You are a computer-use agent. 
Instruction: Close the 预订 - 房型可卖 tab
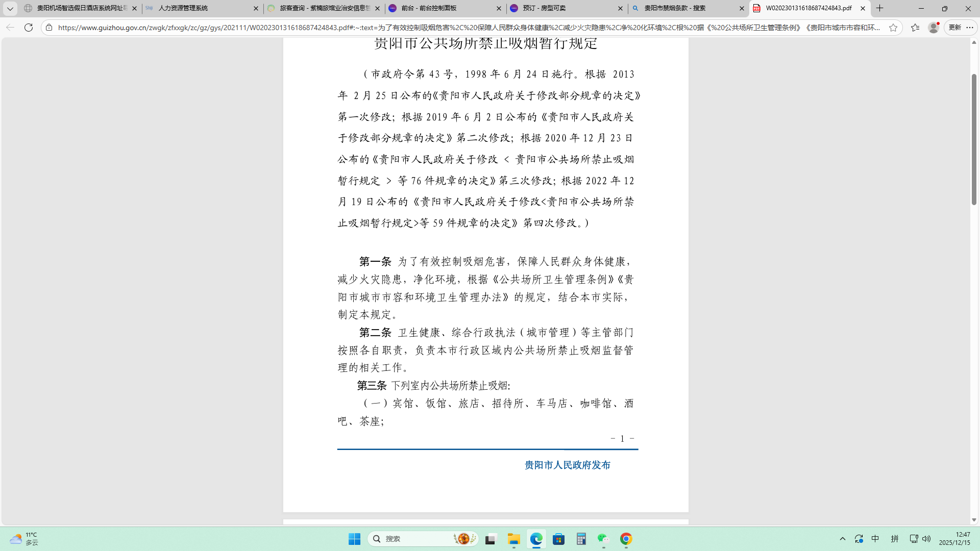point(620,8)
